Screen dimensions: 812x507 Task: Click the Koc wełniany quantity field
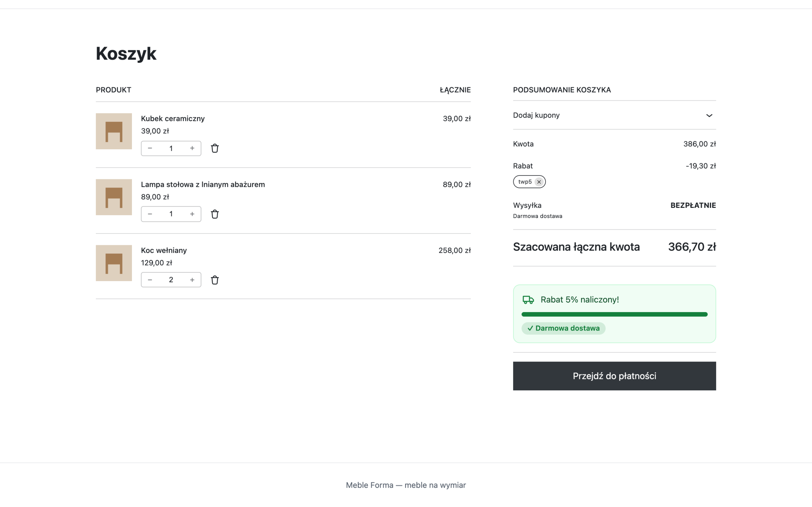[x=171, y=280]
